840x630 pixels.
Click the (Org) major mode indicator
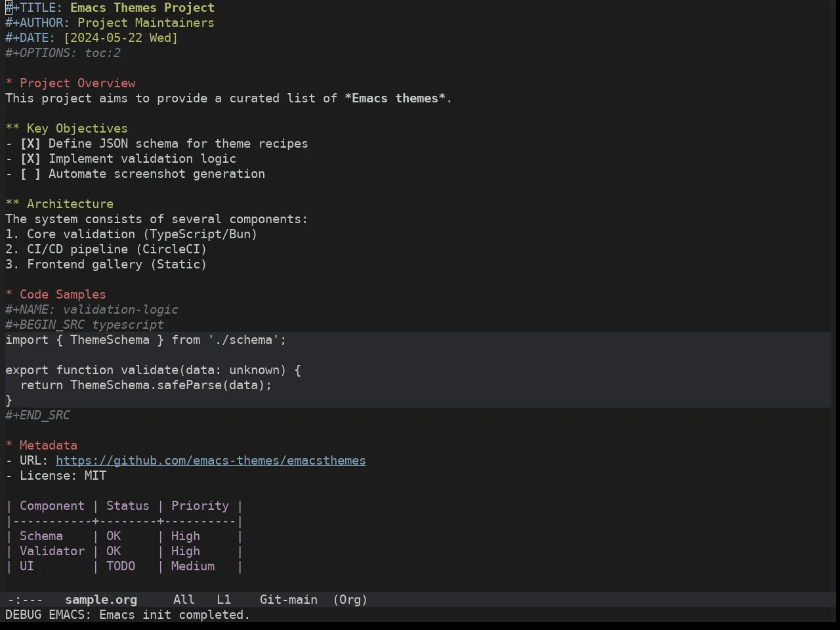(350, 600)
